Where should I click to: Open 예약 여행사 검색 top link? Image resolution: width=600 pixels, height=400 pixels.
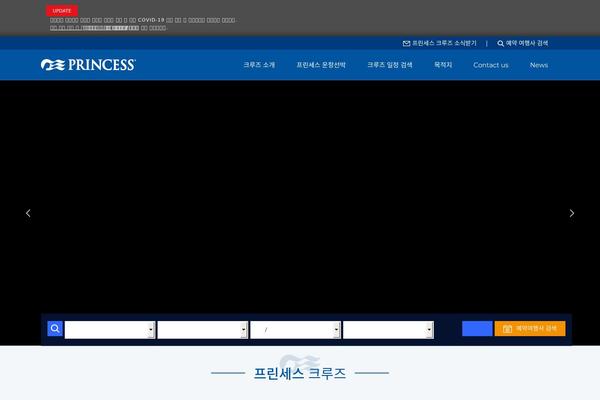tap(527, 43)
